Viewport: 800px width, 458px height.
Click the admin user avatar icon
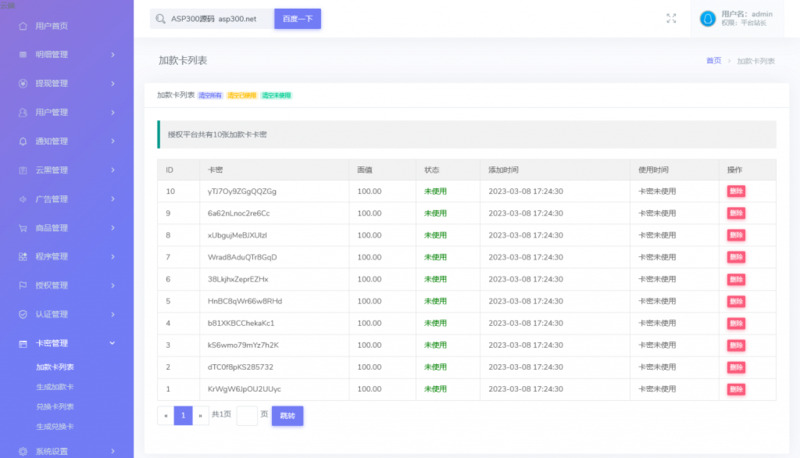click(708, 18)
